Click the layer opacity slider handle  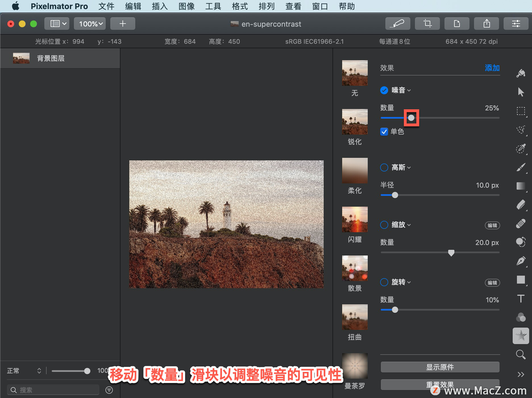click(x=87, y=371)
